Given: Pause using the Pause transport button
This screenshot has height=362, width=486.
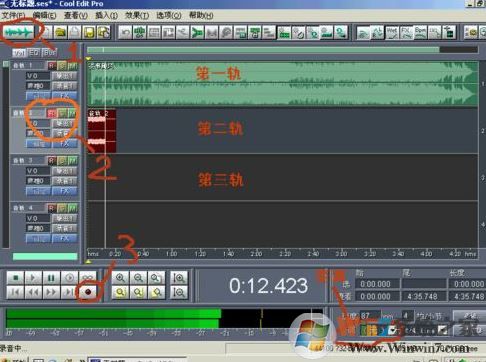Looking at the screenshot, I should click(x=51, y=277).
